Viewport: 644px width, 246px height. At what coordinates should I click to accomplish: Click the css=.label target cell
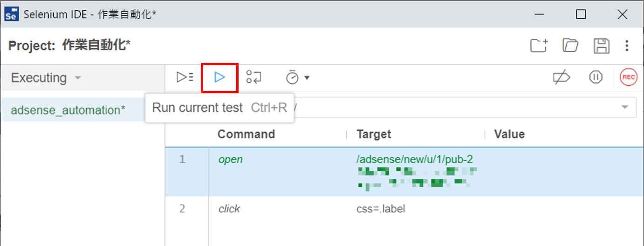coord(381,209)
